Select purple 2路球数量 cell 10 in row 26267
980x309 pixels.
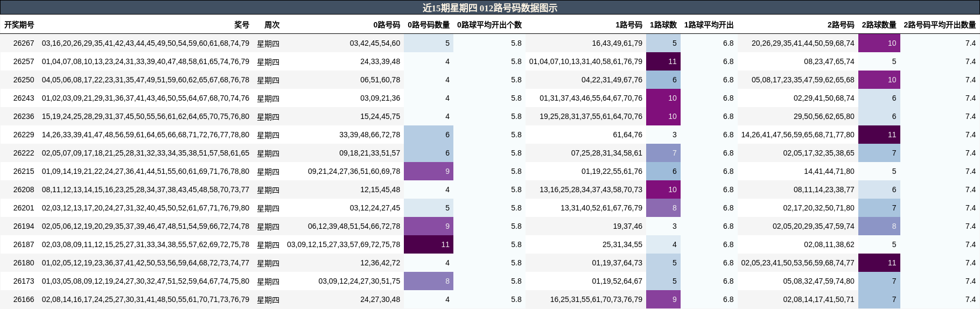(879, 43)
